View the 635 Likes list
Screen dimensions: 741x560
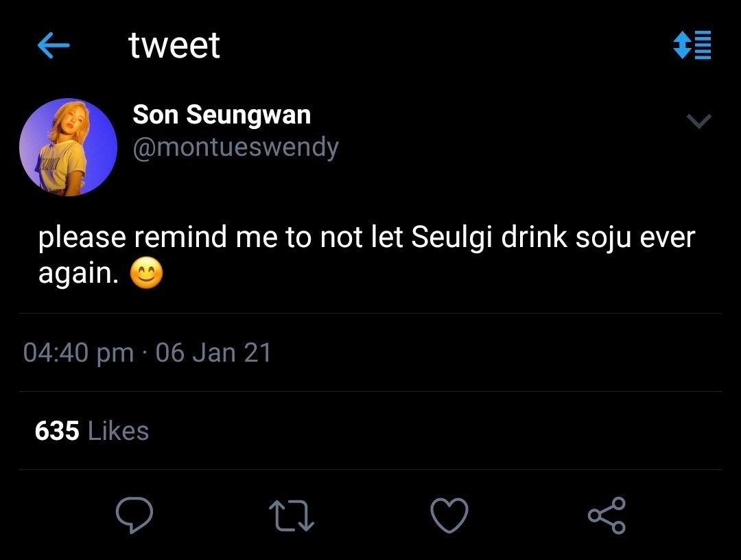coord(92,431)
